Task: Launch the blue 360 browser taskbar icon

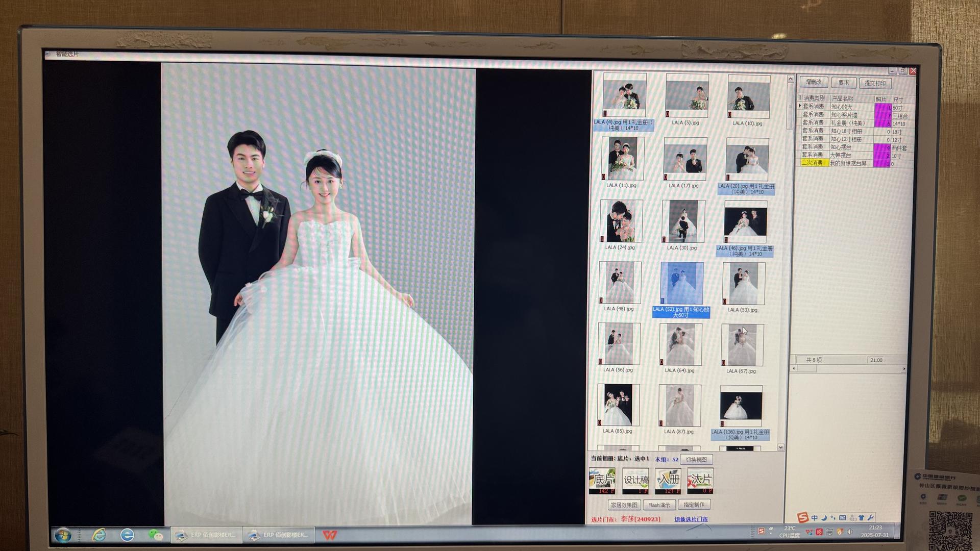Action: click(x=127, y=535)
